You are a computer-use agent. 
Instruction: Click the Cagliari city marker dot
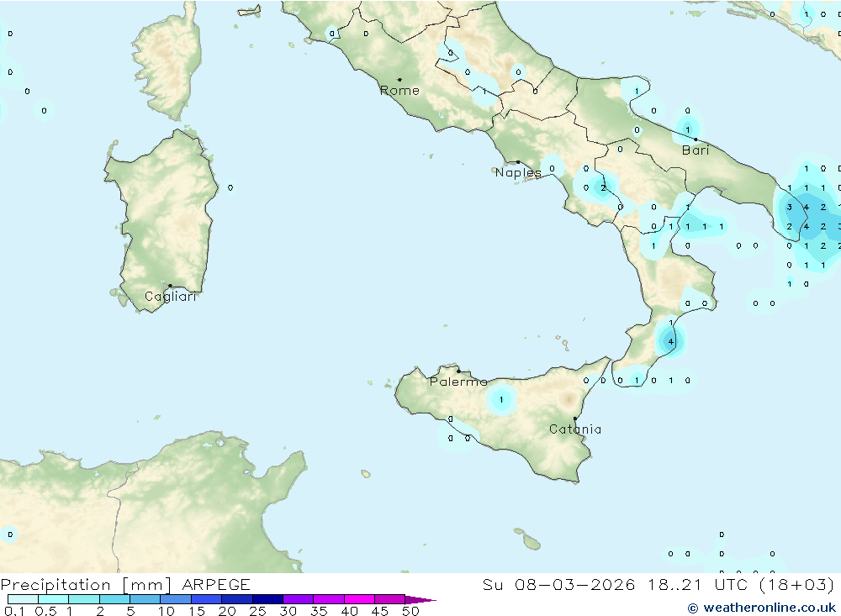coord(170,286)
